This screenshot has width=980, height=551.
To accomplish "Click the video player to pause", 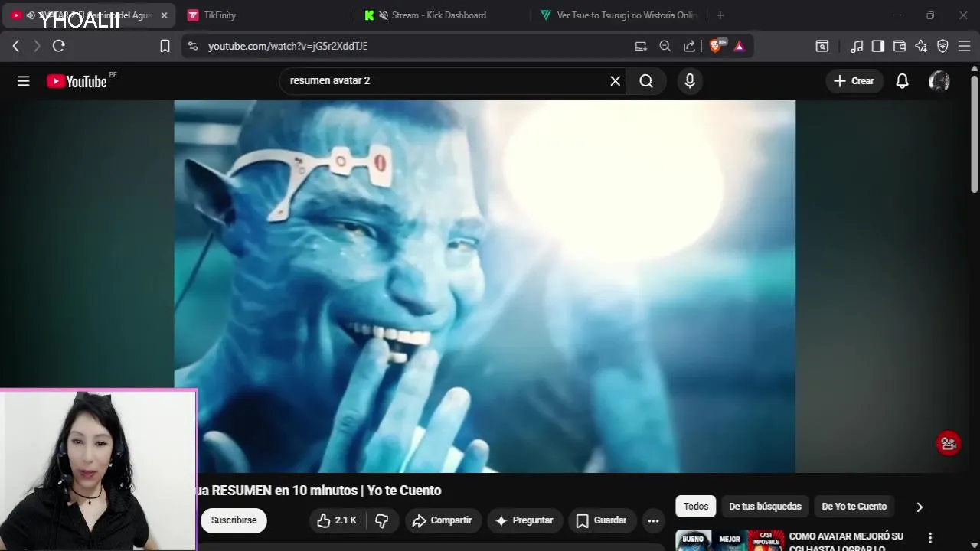I will pyautogui.click(x=485, y=286).
